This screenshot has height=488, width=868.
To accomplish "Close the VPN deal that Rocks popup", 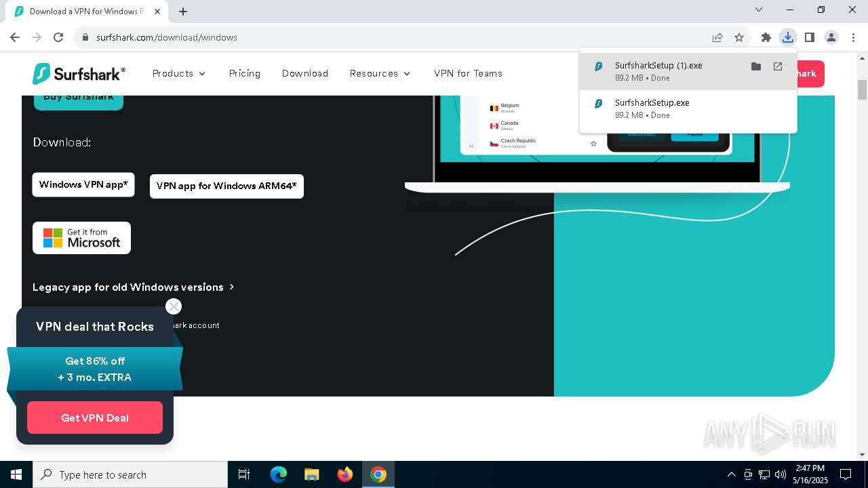I will coord(174,306).
